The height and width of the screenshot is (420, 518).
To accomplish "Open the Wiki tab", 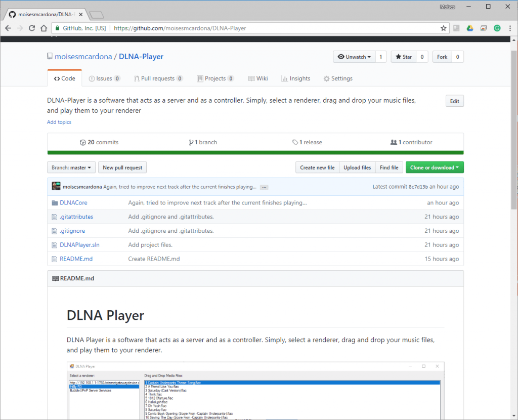I will click(258, 78).
